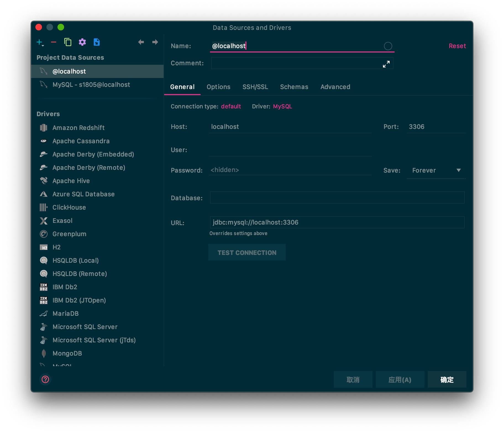Image resolution: width=504 pixels, height=433 pixels.
Task: Select the IBM Db2 (JTOpen) driver
Action: point(97,300)
